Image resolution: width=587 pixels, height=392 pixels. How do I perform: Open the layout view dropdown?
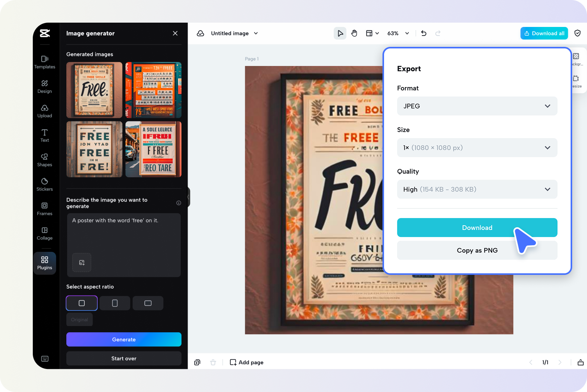[x=372, y=33]
